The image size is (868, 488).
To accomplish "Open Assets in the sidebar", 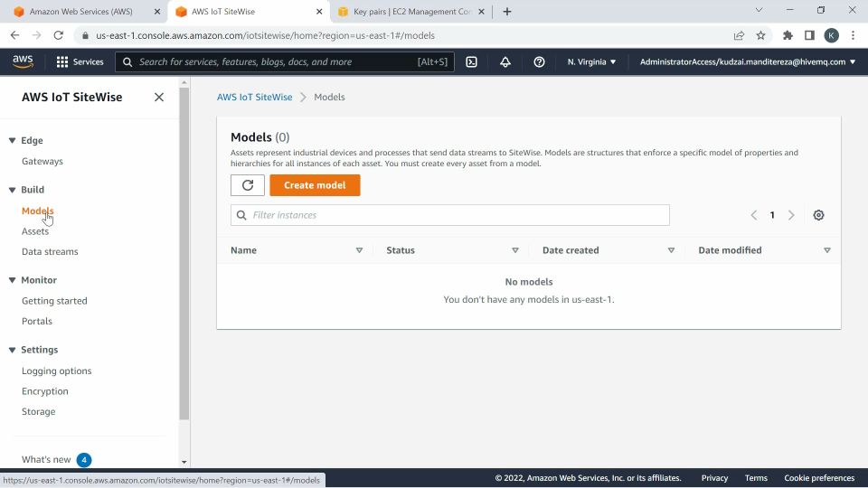I will [35, 231].
